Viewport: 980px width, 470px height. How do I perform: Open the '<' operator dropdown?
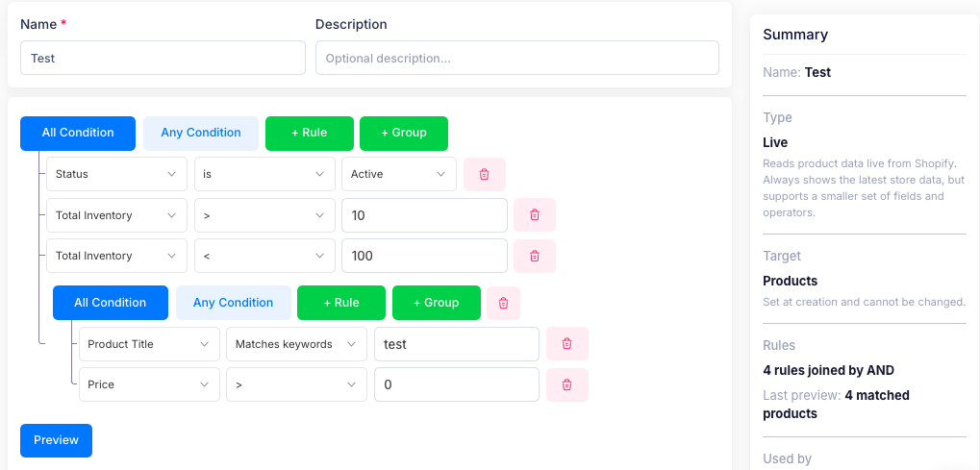tap(264, 256)
